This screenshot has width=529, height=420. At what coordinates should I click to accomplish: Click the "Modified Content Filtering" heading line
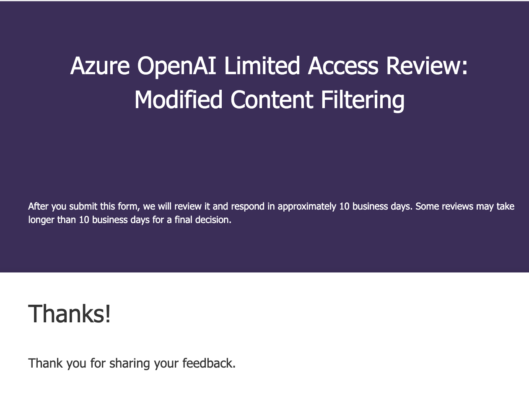[x=269, y=100]
